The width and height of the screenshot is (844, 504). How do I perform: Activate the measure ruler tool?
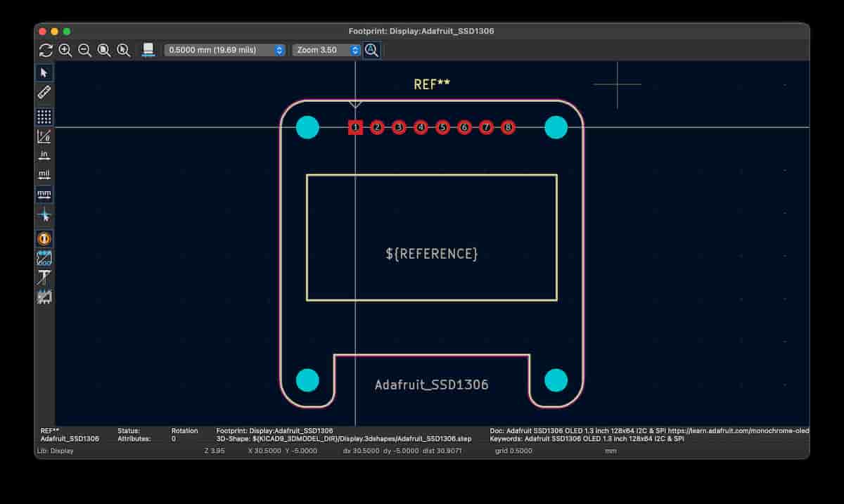click(44, 92)
